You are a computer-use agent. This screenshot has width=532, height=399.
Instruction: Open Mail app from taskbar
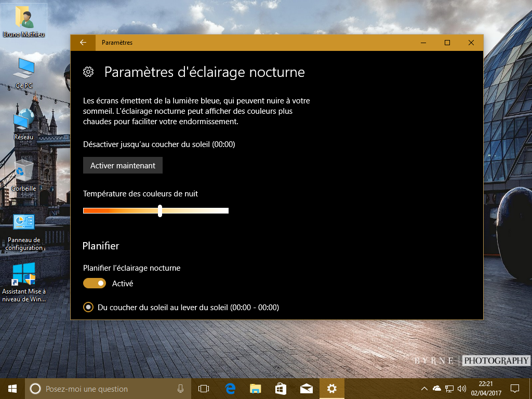pyautogui.click(x=307, y=389)
